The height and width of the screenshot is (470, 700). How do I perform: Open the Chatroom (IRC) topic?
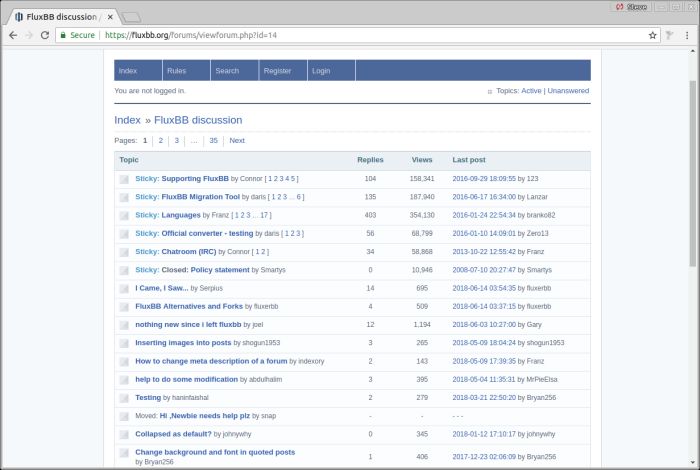pos(188,252)
